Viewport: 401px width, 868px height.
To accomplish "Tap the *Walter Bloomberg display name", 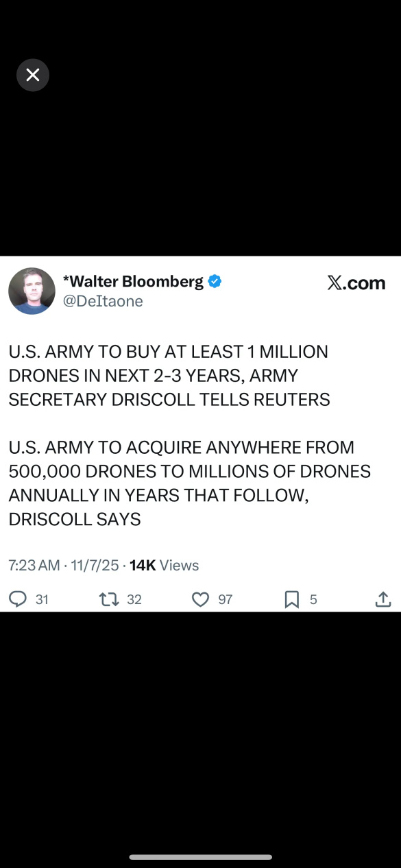I will (x=133, y=281).
